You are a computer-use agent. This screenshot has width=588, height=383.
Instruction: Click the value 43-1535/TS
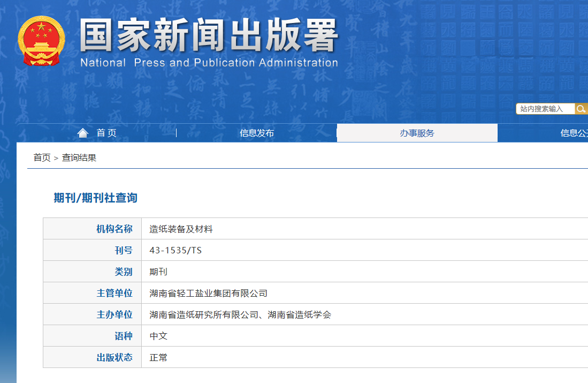click(x=175, y=251)
